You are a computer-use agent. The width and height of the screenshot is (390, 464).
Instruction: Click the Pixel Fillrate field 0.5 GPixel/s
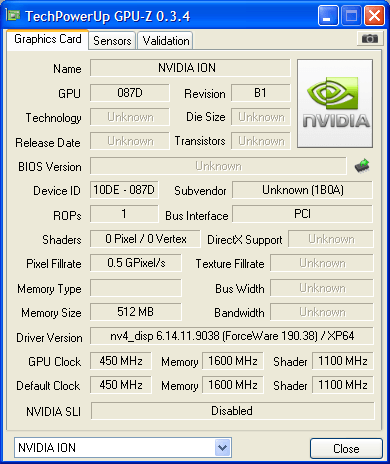click(x=136, y=263)
